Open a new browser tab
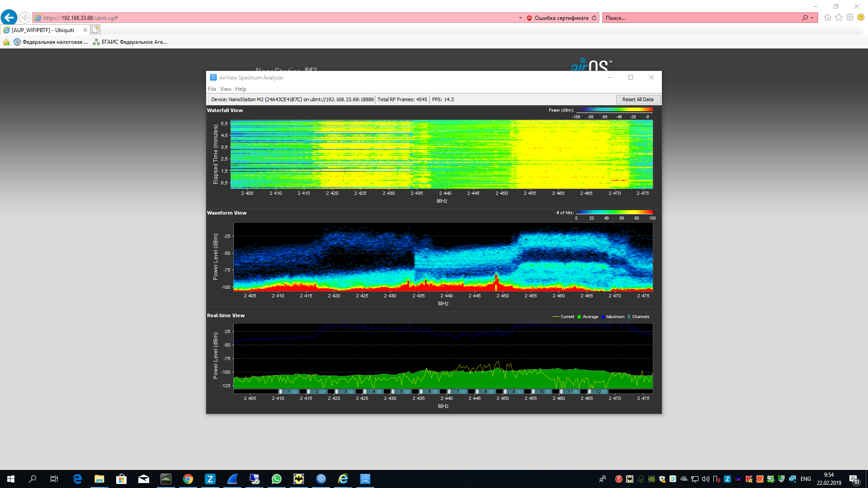Image resolution: width=868 pixels, height=488 pixels. click(x=95, y=30)
